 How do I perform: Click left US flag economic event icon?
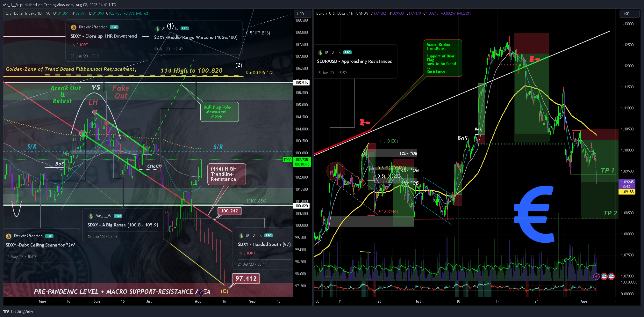pos(604,276)
